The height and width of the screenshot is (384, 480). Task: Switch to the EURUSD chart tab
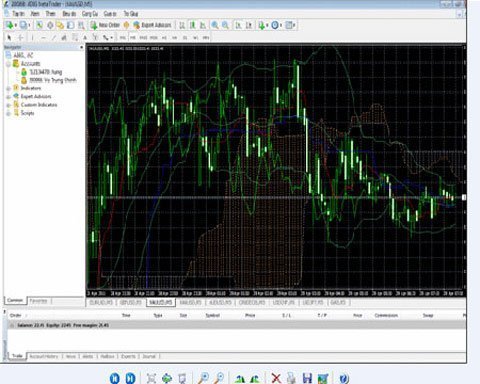coord(101,302)
